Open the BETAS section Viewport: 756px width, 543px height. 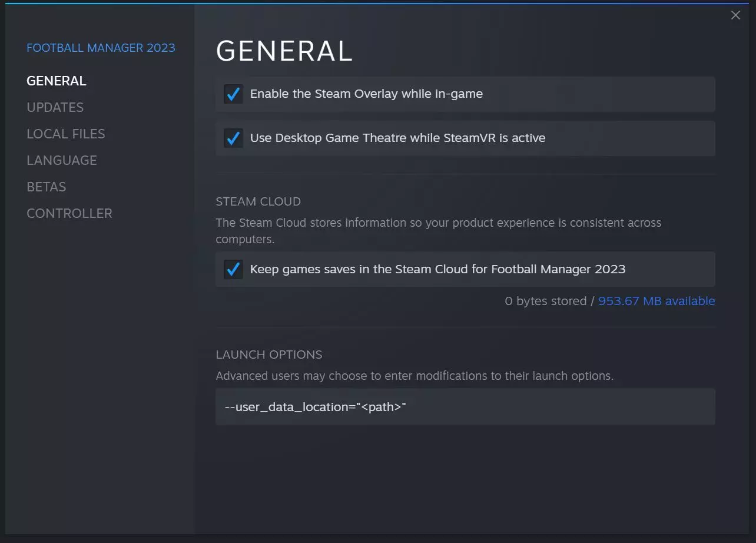47,187
